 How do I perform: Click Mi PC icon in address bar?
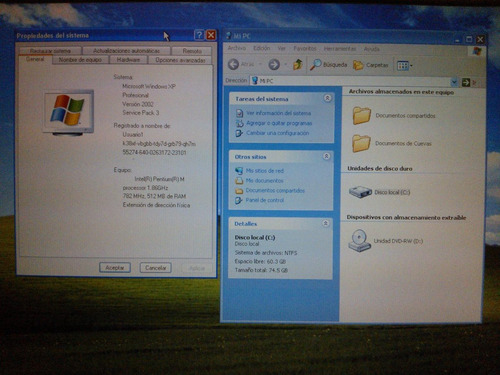(x=255, y=81)
